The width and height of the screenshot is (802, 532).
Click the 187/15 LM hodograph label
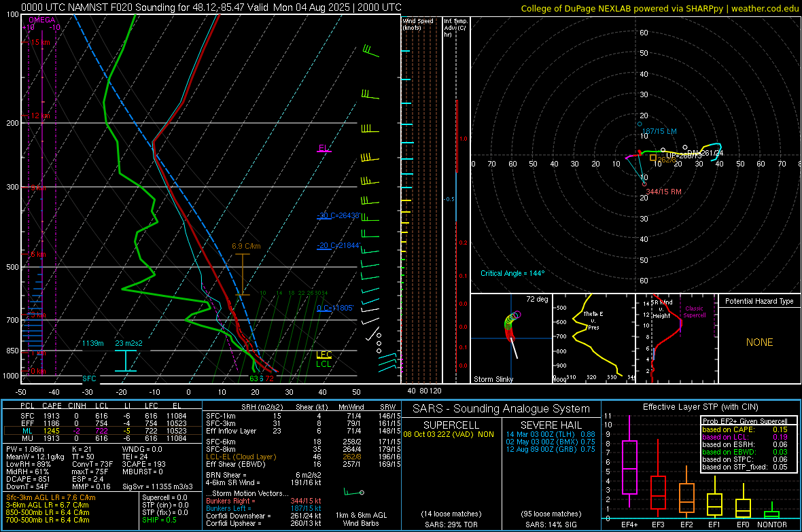659,131
